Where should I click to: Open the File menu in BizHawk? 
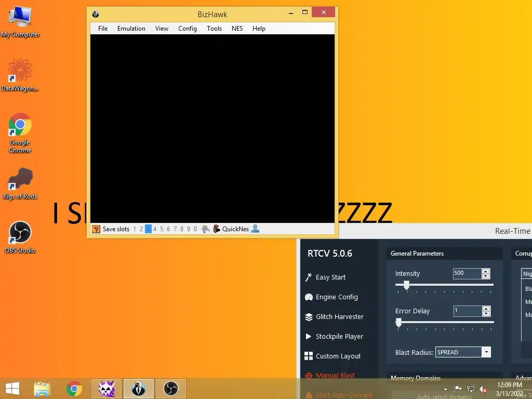click(103, 29)
